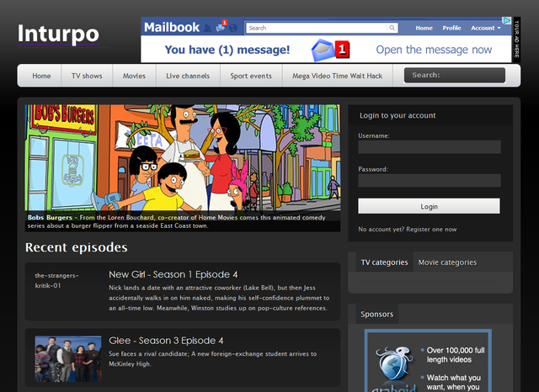The image size is (539, 392).
Task: Expand the Mailbook ad Account dropdown
Action: [486, 28]
